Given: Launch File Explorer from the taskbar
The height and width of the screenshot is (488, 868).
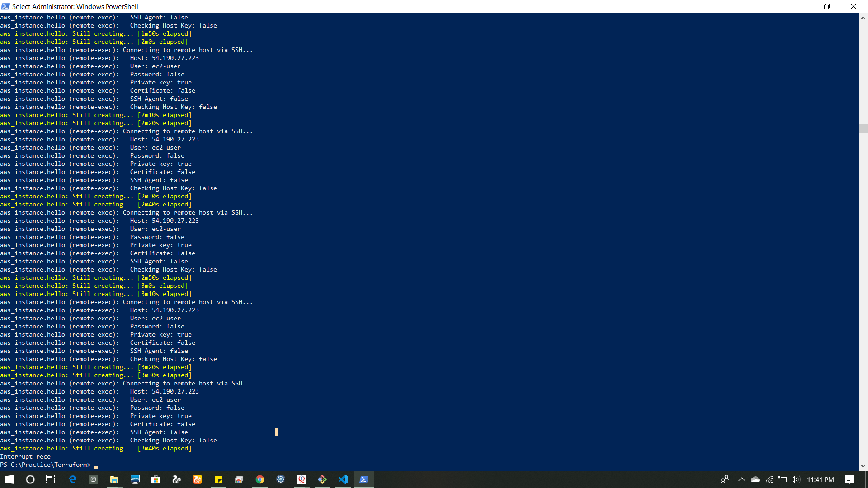Looking at the screenshot, I should click(x=114, y=479).
